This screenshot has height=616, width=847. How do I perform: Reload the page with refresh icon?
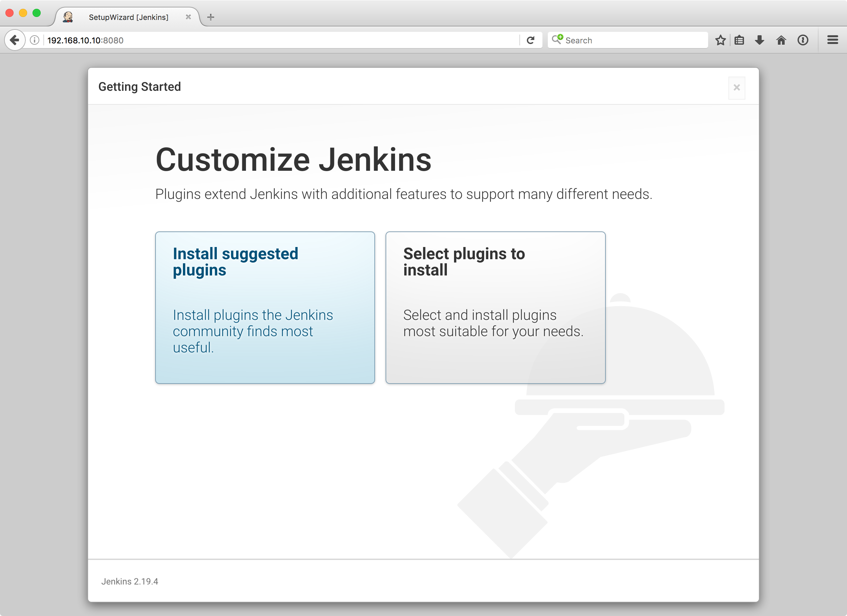coord(530,40)
